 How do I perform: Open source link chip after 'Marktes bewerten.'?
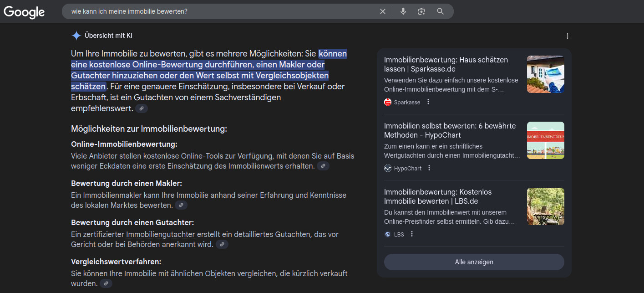[181, 205]
